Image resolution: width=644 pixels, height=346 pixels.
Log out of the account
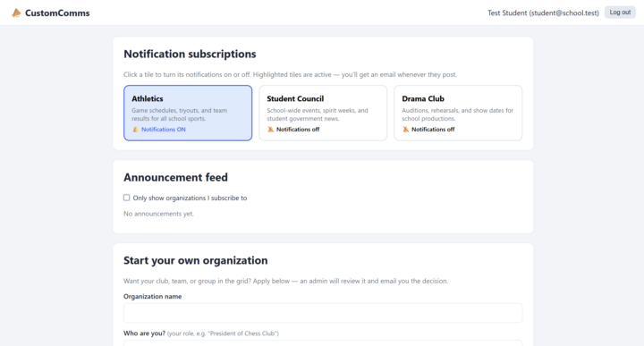[620, 13]
